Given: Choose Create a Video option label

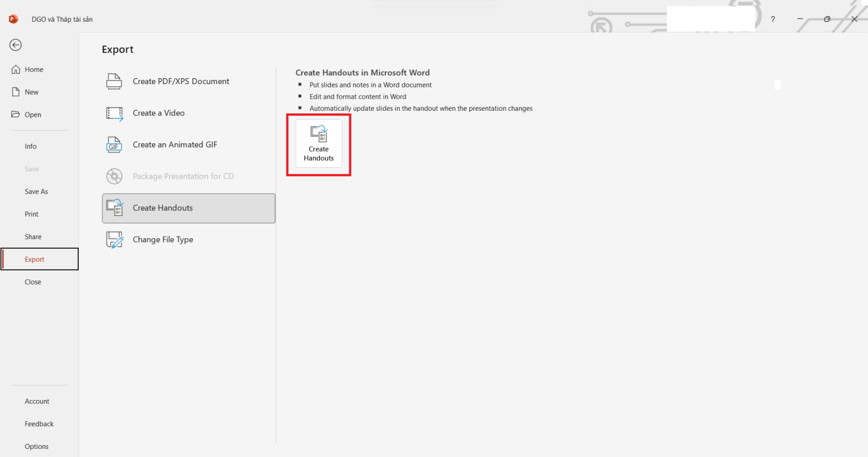Looking at the screenshot, I should (x=159, y=113).
